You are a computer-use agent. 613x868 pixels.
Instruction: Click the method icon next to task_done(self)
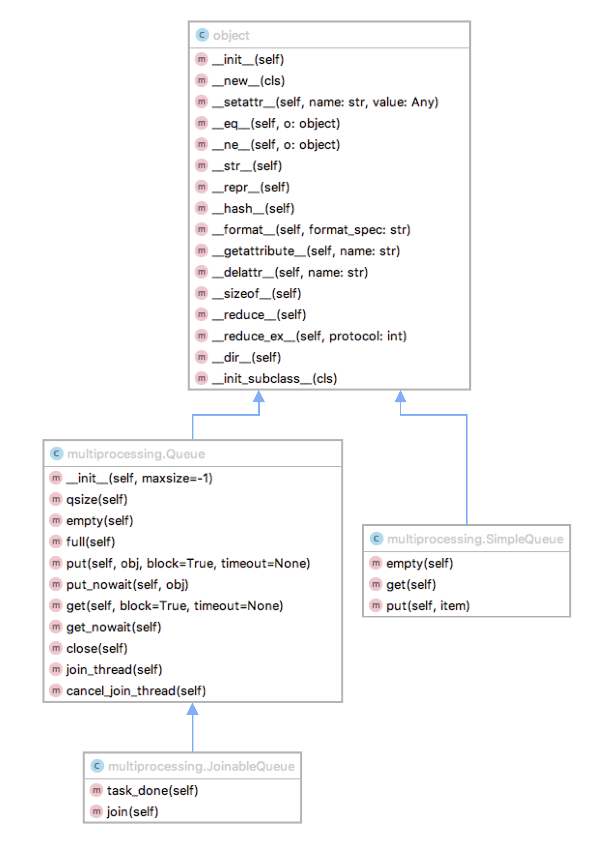pyautogui.click(x=97, y=790)
